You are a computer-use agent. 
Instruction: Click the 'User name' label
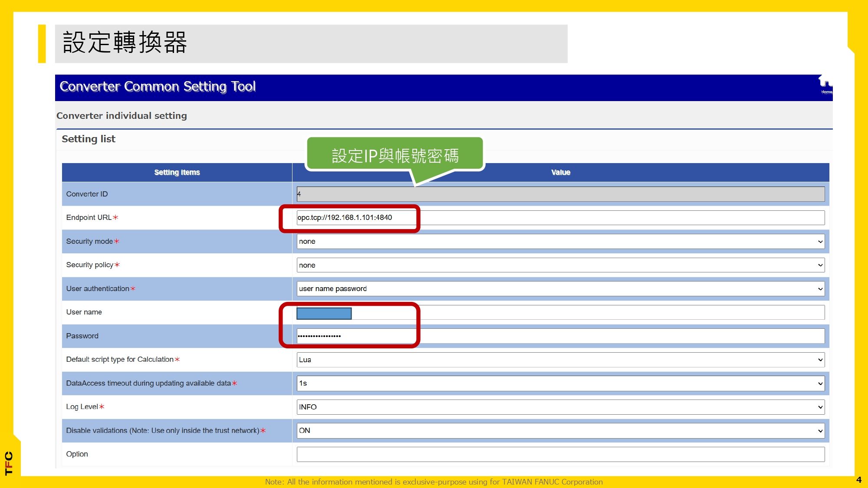tap(84, 312)
